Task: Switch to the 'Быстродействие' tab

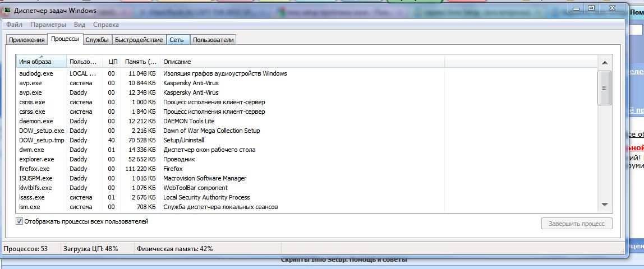Action: pyautogui.click(x=139, y=40)
